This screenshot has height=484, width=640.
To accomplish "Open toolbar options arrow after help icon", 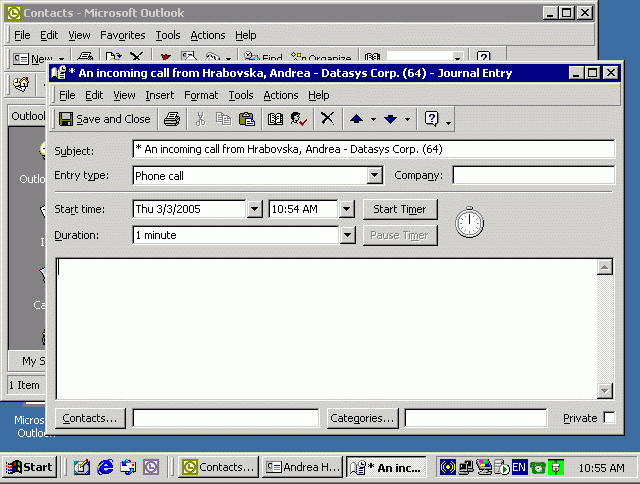I will click(x=448, y=122).
